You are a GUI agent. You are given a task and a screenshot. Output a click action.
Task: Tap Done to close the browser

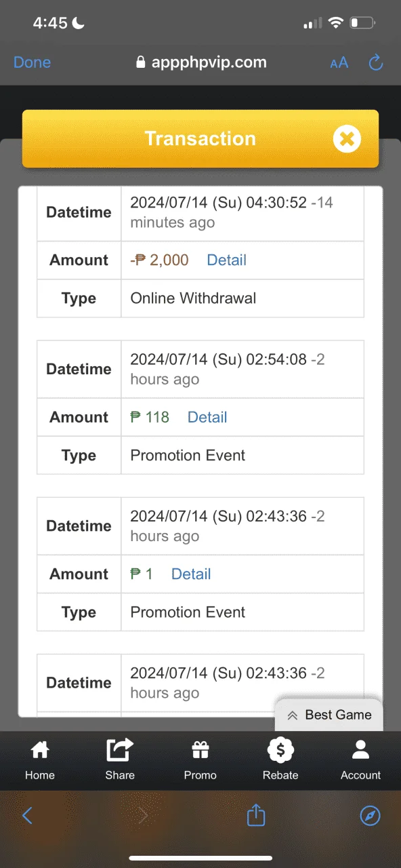tap(32, 62)
